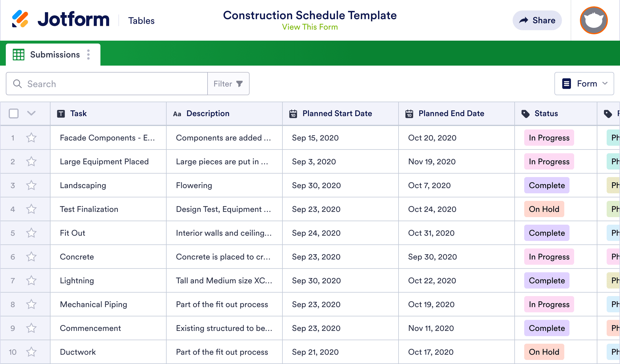The image size is (620, 364).
Task: Star the Ductwork row
Action: point(31,352)
